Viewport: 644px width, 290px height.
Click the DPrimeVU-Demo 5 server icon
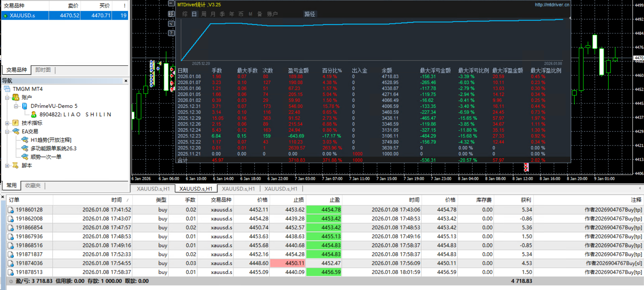click(25, 106)
